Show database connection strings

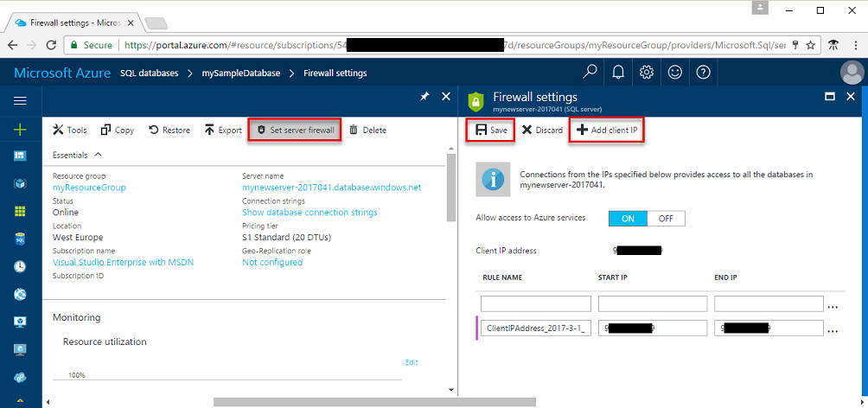pos(310,212)
